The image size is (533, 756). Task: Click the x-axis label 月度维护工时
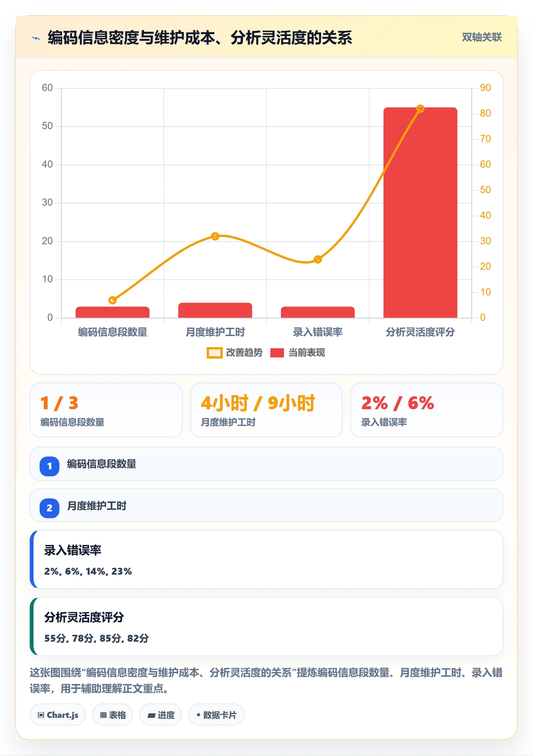pos(215,332)
